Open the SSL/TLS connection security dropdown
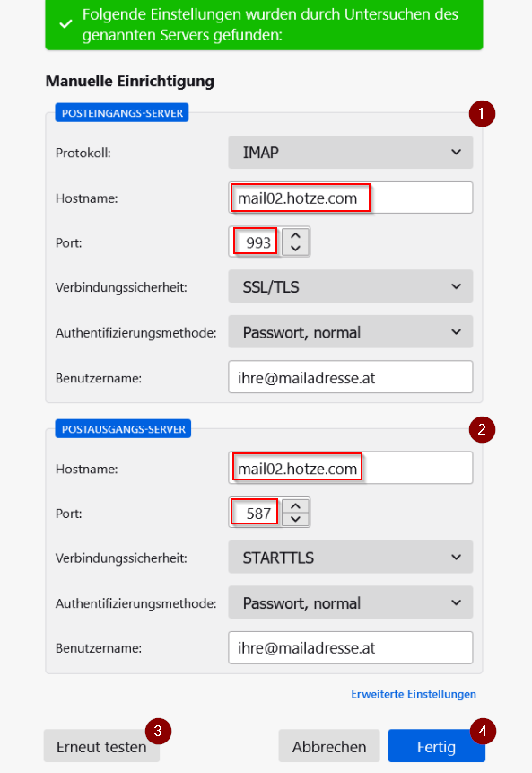Image resolution: width=532 pixels, height=773 pixels. [350, 286]
